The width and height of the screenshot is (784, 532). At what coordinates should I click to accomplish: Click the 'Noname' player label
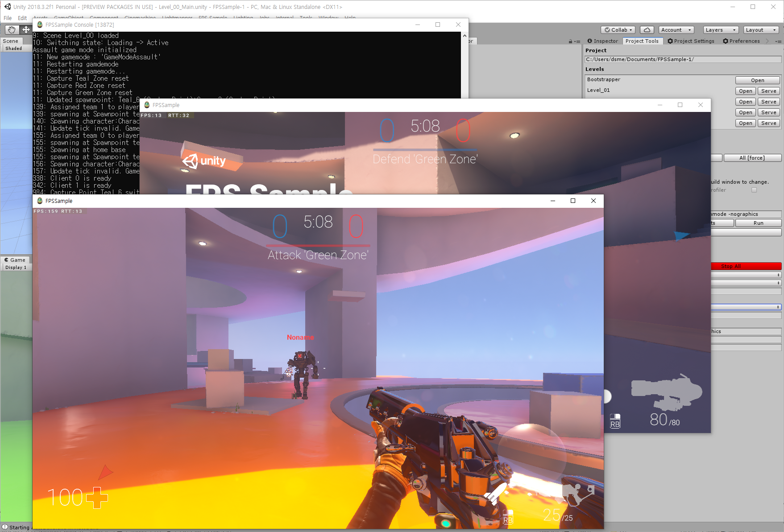(300, 337)
